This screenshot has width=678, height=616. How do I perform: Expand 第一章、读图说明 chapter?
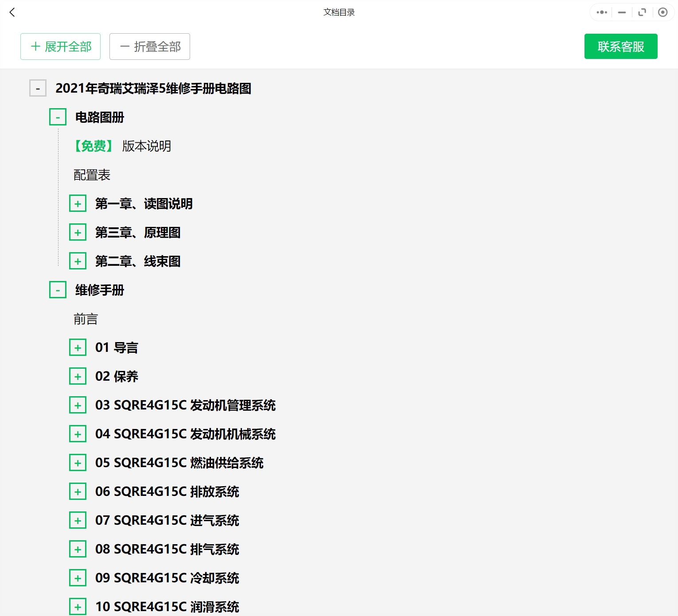78,204
